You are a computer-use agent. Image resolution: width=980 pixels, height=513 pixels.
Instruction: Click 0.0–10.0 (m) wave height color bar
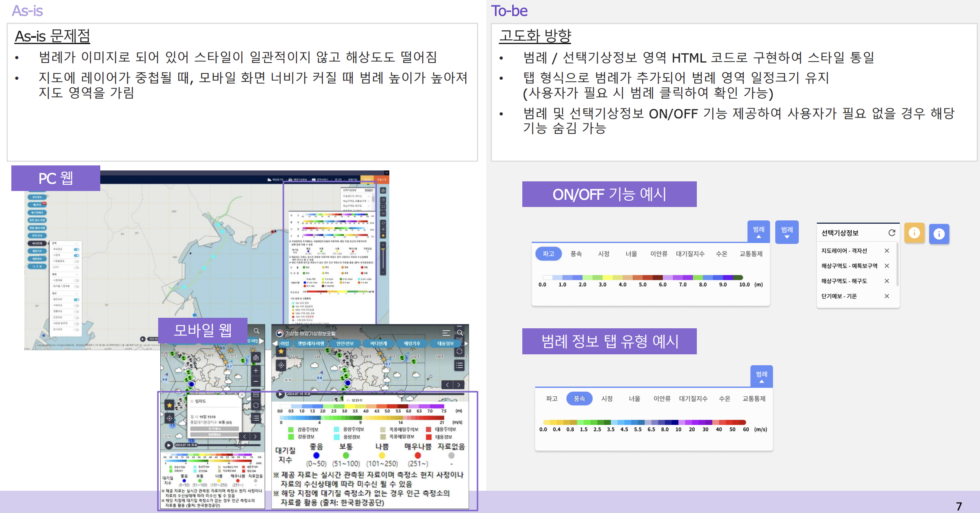[x=642, y=277]
